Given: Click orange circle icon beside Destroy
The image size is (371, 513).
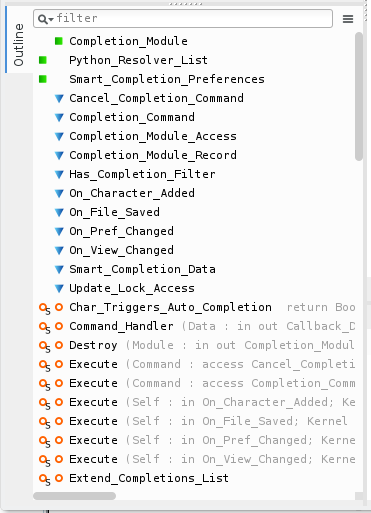Looking at the screenshot, I should click(x=59, y=345).
